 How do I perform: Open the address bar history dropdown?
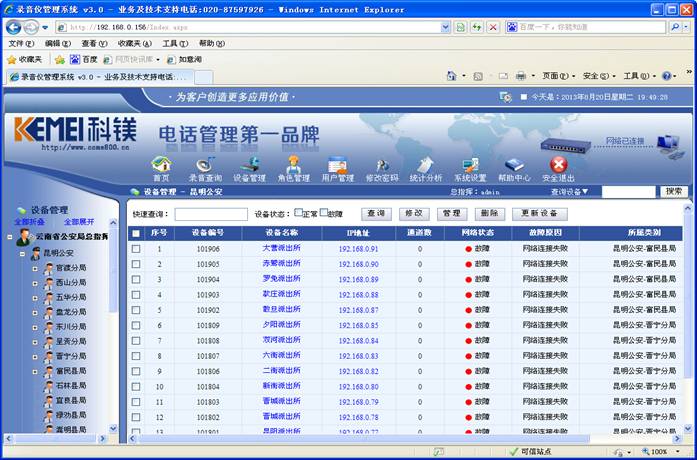[445, 28]
